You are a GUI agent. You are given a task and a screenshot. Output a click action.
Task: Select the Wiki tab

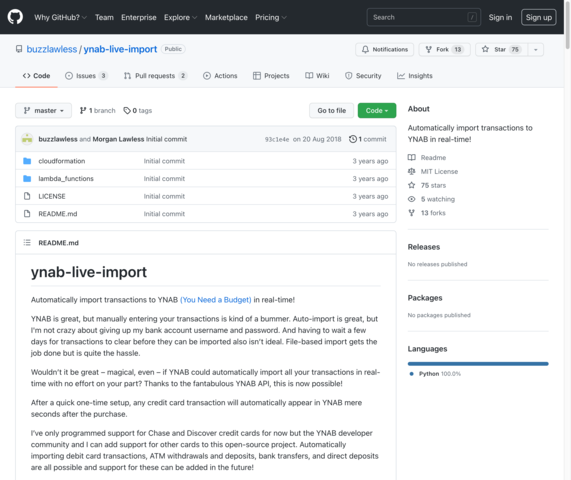pyautogui.click(x=317, y=76)
